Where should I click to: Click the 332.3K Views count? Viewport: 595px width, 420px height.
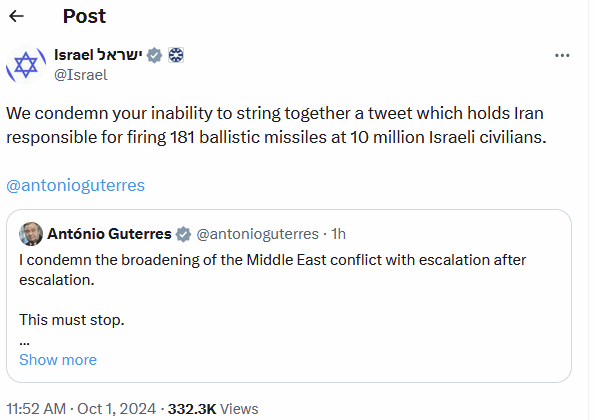tap(213, 409)
